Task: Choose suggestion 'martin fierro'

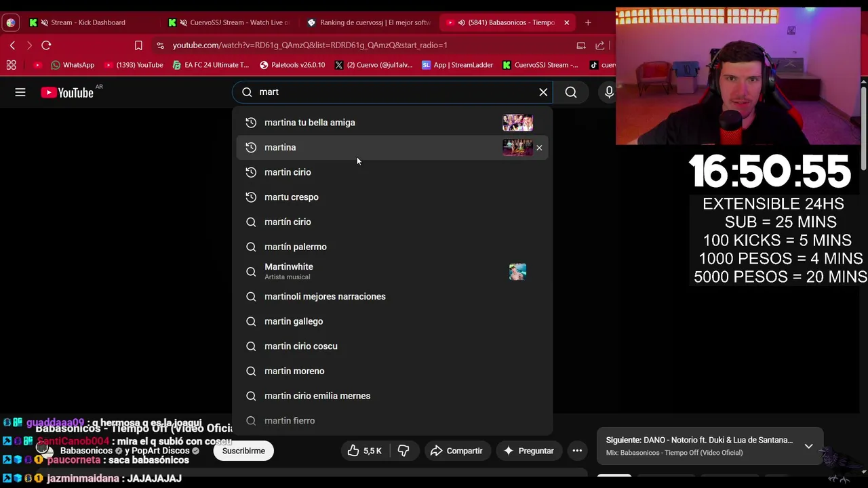Action: (392, 421)
